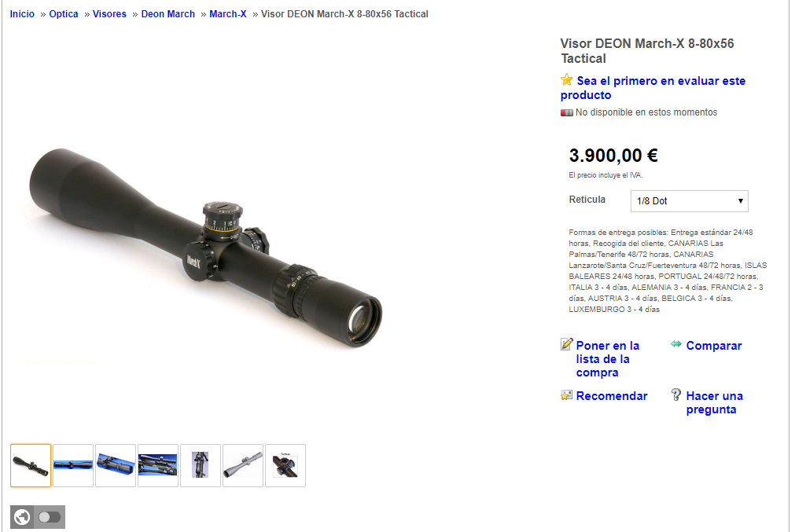Click the notepad icon beside Poner en la lista

coord(566,344)
